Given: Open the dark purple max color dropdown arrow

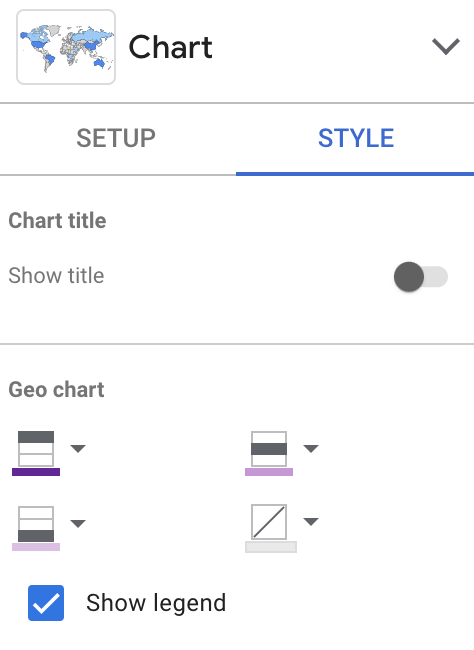Looking at the screenshot, I should (x=78, y=448).
